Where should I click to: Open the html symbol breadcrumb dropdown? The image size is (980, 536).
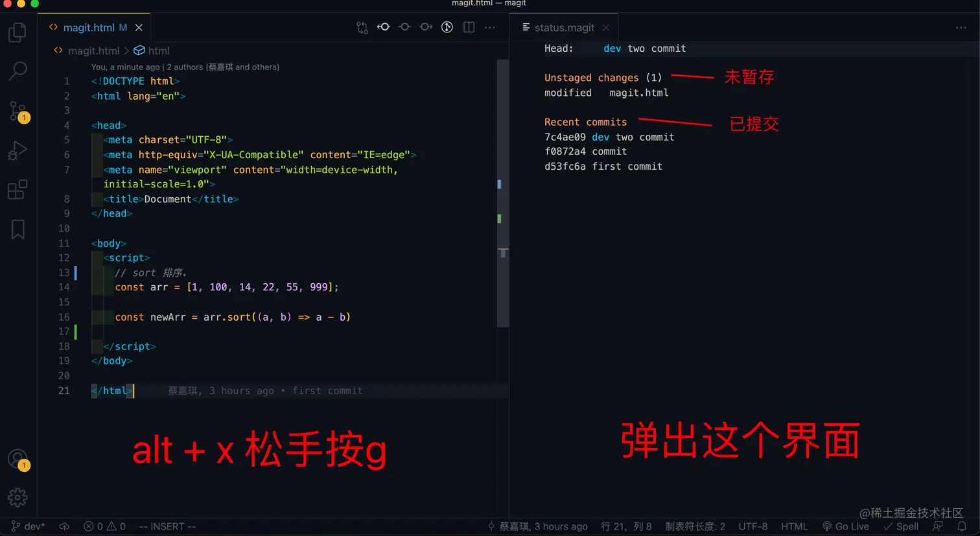[152, 51]
